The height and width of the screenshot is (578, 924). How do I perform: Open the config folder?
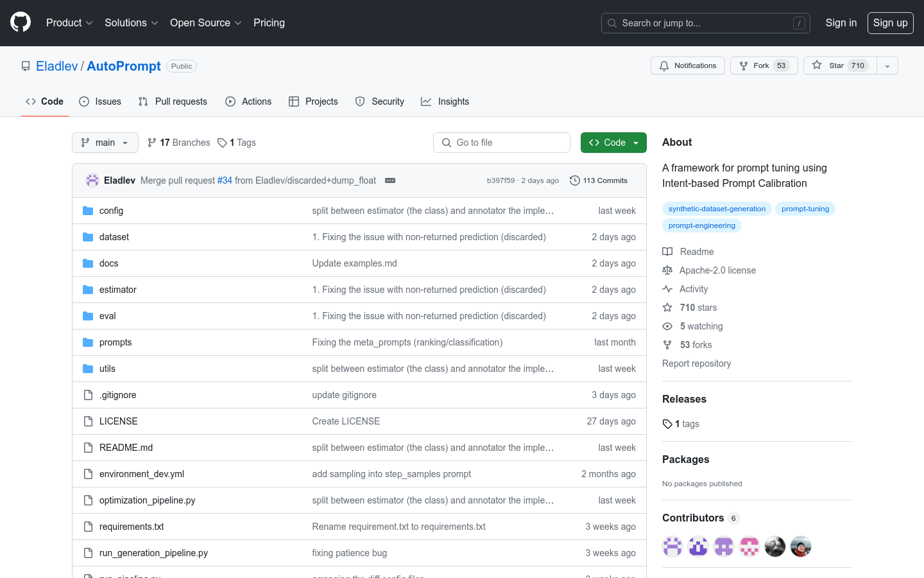pyautogui.click(x=111, y=211)
